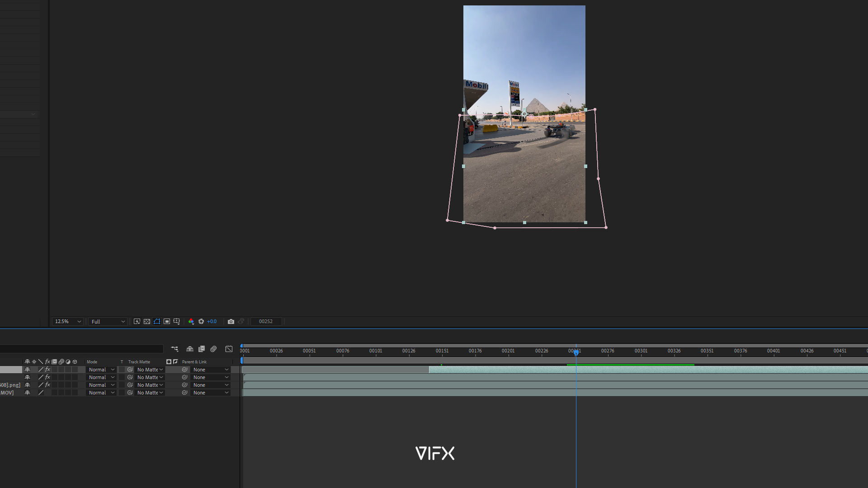
Task: Toggle mask and shape path visibility icon
Action: coord(157,322)
